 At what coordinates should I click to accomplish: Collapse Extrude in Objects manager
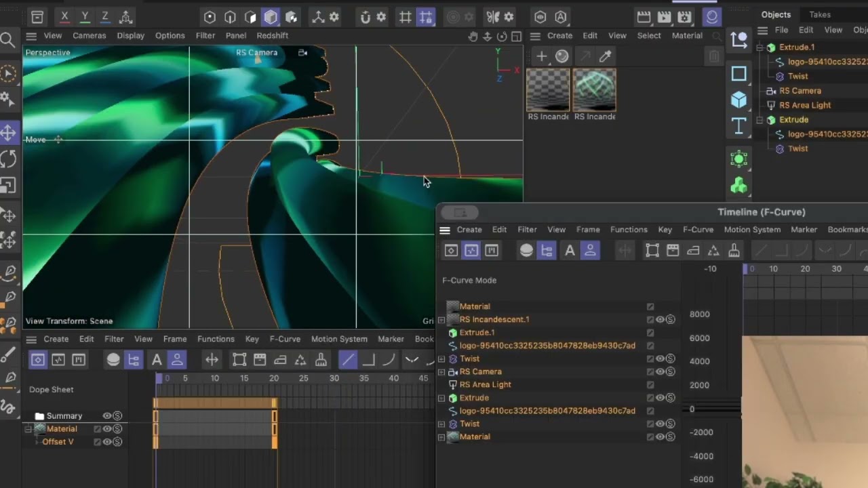pos(761,120)
